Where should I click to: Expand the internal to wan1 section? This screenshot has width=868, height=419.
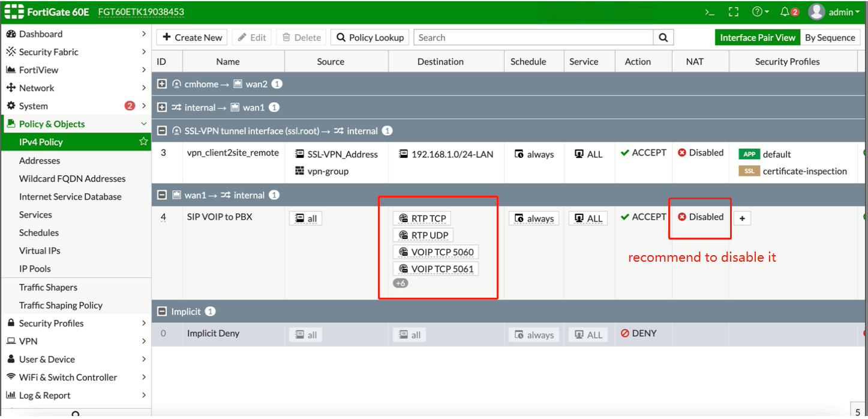[161, 107]
